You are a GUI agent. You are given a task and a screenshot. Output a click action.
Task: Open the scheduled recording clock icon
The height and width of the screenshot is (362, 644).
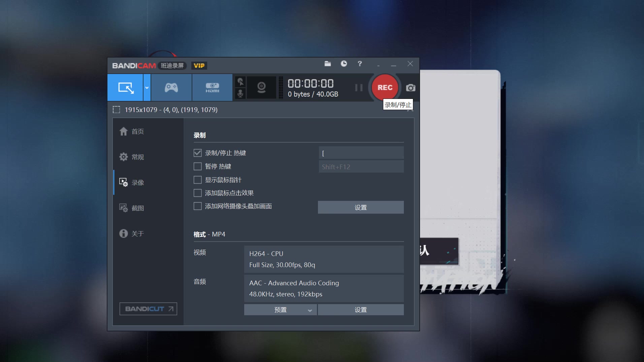point(344,64)
